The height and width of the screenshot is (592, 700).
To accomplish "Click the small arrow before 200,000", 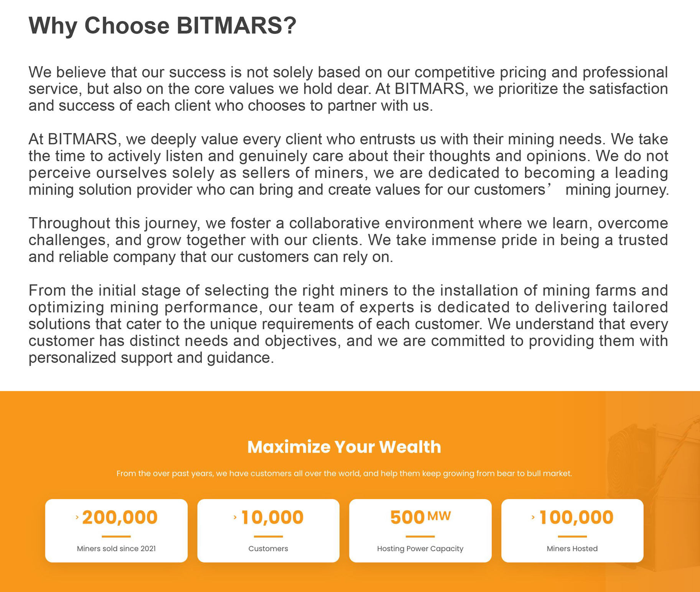I will click(77, 517).
